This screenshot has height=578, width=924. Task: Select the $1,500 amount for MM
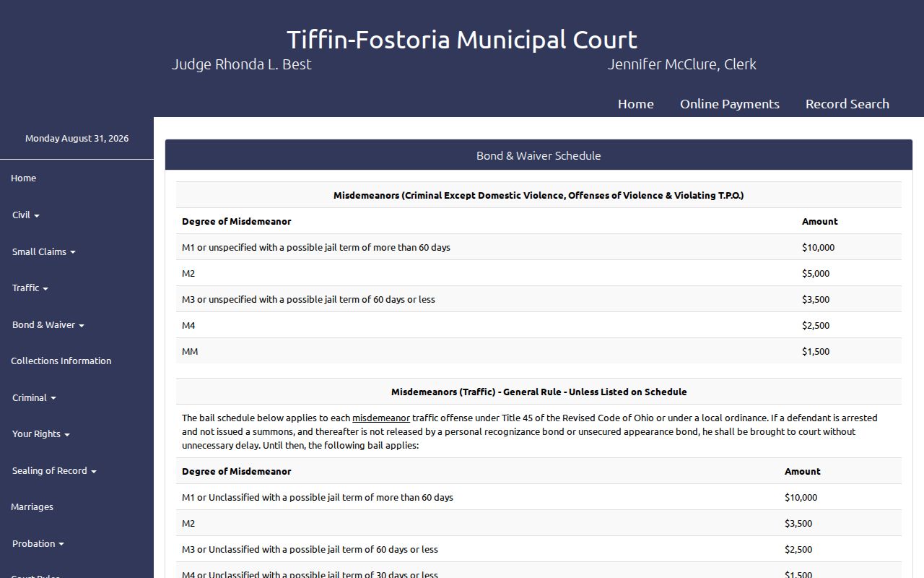(x=816, y=351)
